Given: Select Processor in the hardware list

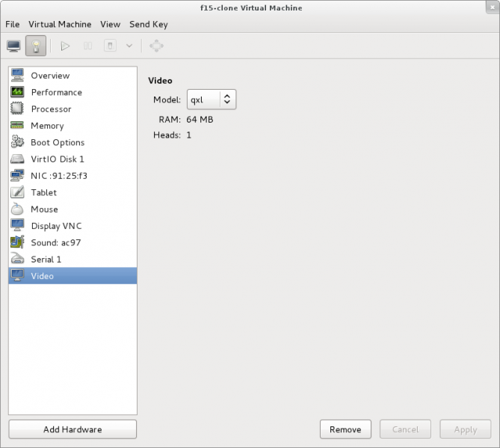Looking at the screenshot, I should pos(51,109).
